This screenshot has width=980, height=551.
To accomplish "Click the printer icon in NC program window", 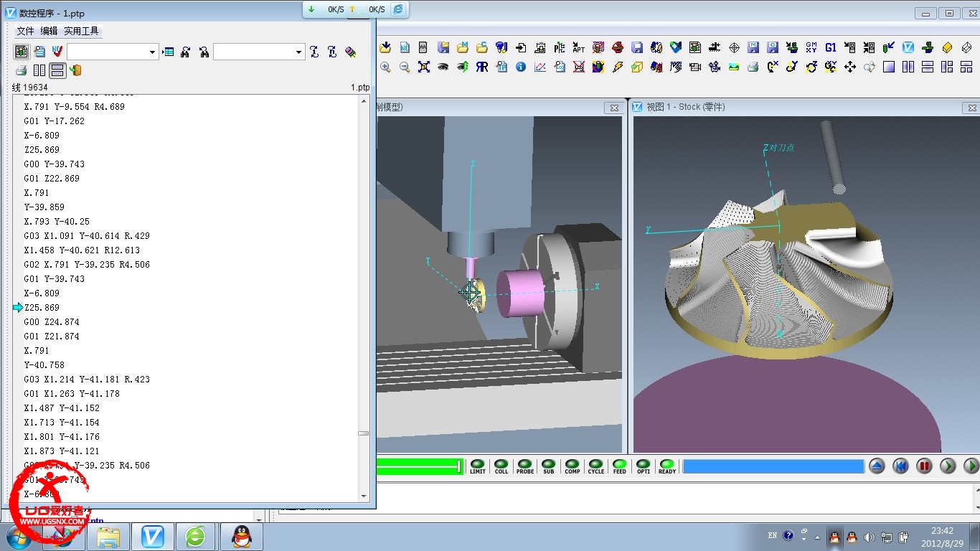I will point(21,70).
